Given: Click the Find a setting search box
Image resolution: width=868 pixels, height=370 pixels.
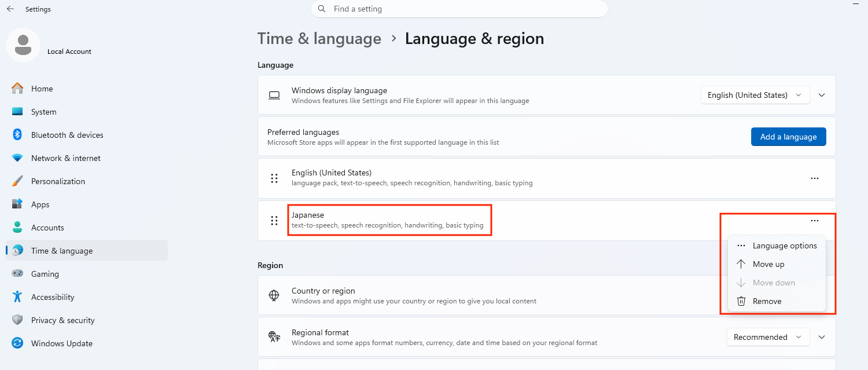Looking at the screenshot, I should [459, 9].
